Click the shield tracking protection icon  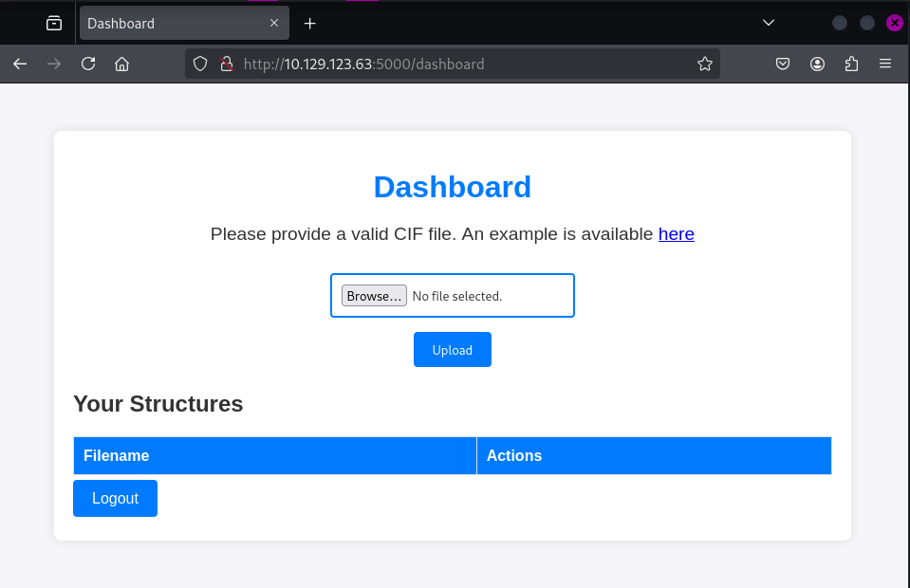click(x=200, y=64)
